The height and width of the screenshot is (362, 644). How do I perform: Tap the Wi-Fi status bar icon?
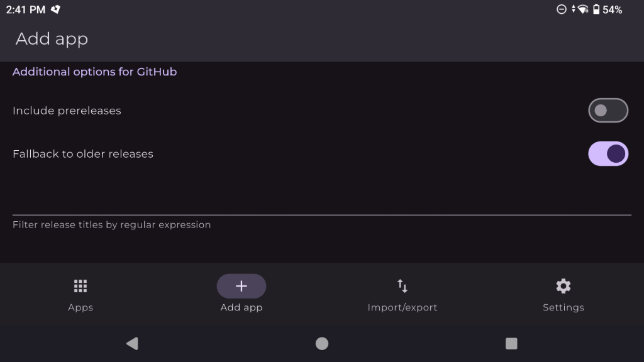click(583, 9)
